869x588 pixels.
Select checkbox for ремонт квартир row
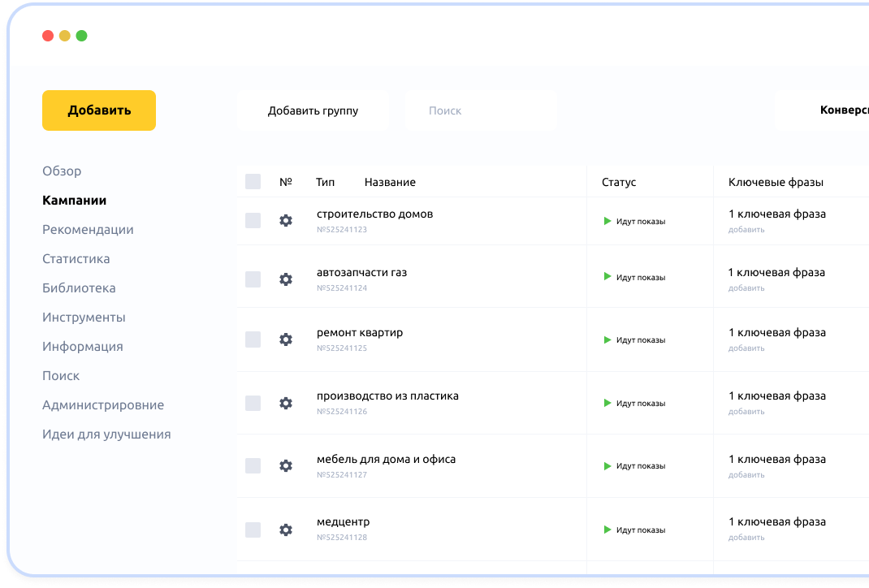tap(253, 339)
